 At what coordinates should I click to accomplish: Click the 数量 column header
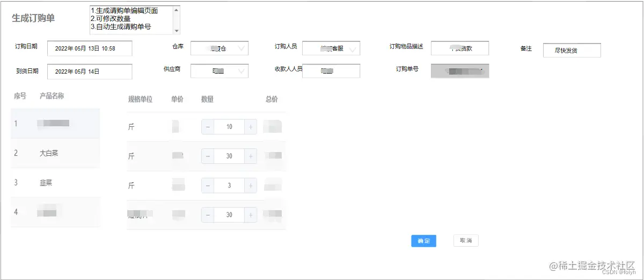(208, 99)
